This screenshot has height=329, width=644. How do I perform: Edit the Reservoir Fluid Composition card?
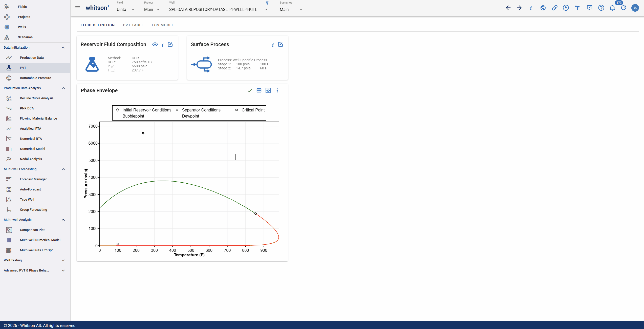click(170, 44)
